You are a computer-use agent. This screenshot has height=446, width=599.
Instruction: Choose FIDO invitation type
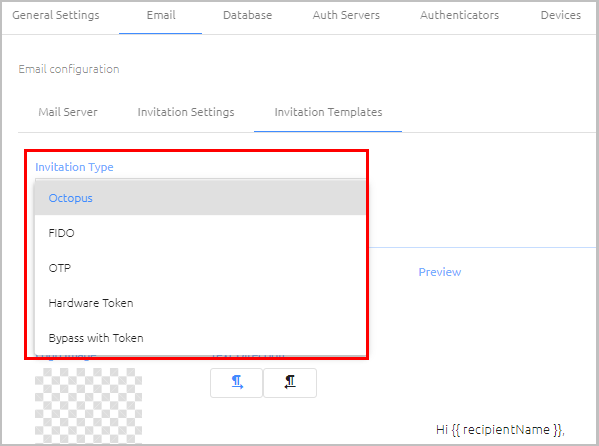tap(200, 233)
